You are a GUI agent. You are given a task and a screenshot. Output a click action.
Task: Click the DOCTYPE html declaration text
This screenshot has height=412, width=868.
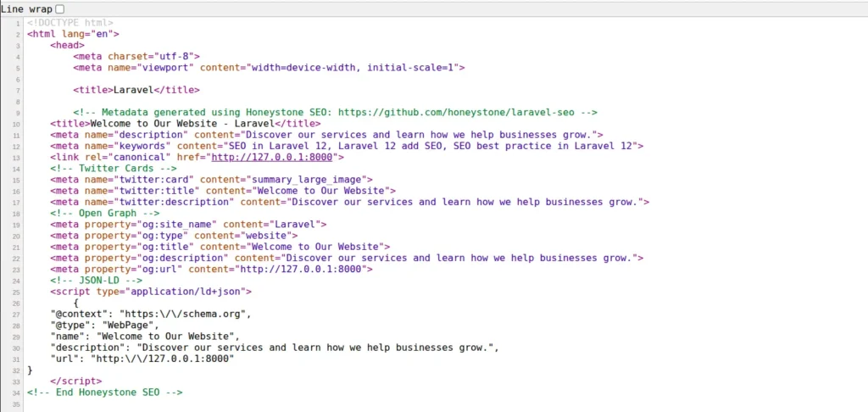point(70,23)
